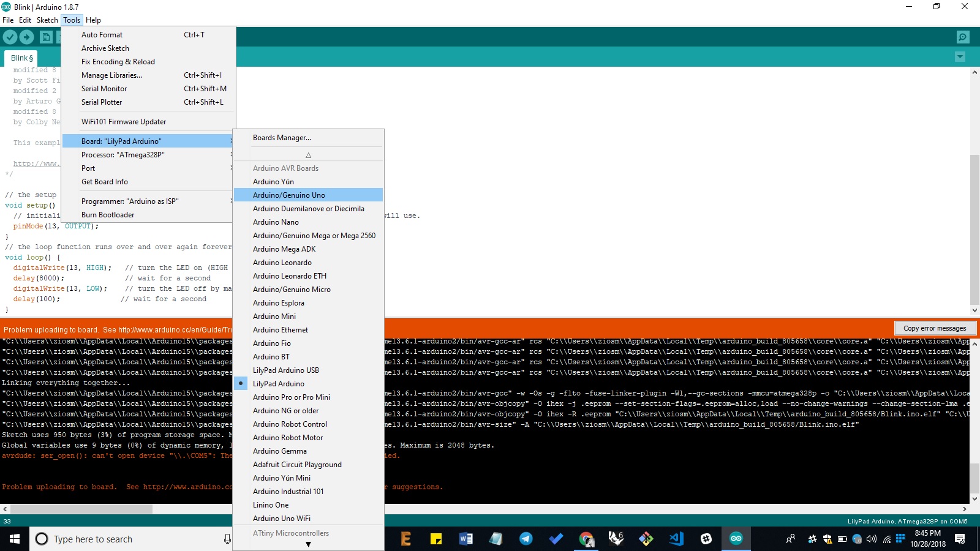Launch Serial Plotter from Tools menu
The image size is (980, 551).
pos(149,102)
